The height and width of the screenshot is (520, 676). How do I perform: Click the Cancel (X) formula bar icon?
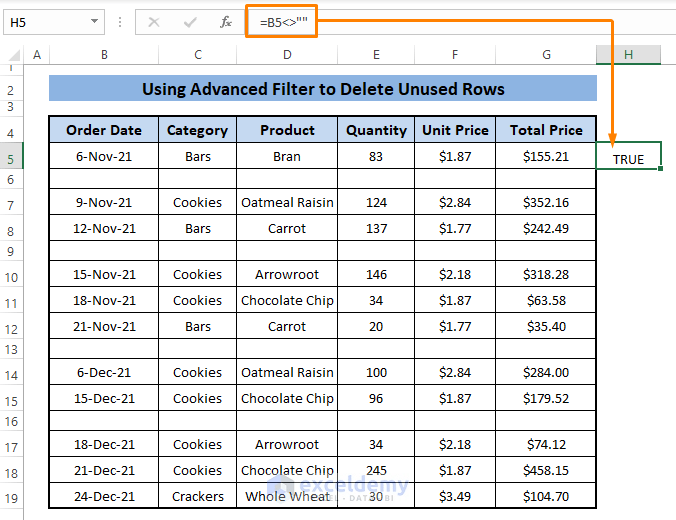tap(154, 22)
